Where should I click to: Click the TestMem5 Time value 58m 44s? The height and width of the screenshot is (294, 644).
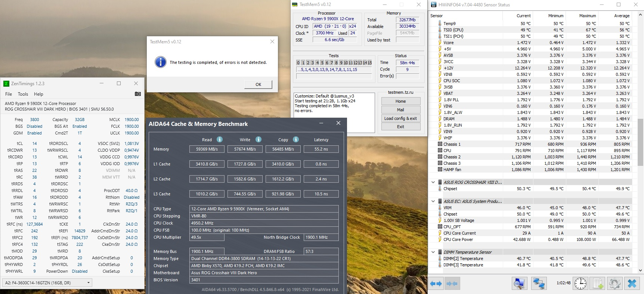407,63
